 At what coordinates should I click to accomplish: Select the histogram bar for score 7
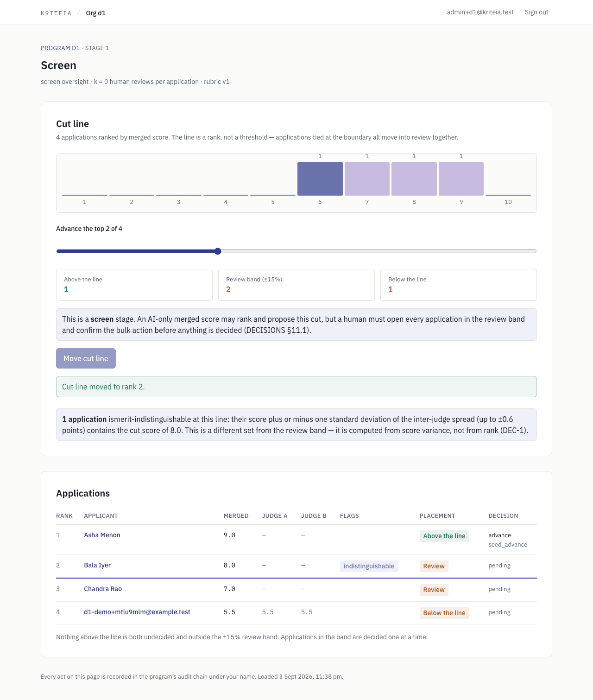pos(367,178)
